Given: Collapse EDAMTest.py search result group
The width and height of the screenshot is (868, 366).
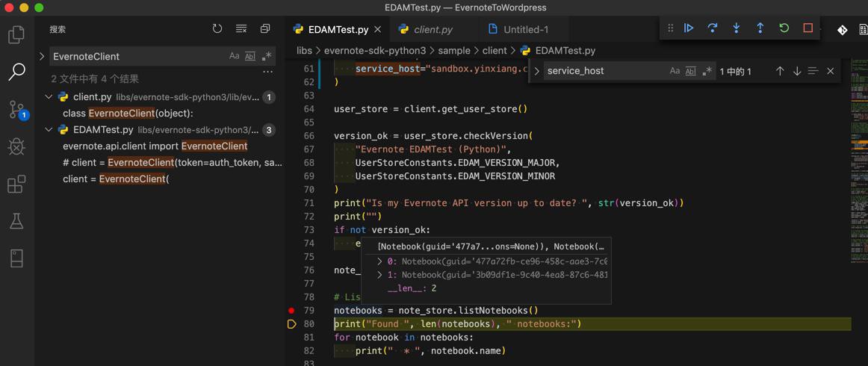Looking at the screenshot, I should (x=49, y=130).
